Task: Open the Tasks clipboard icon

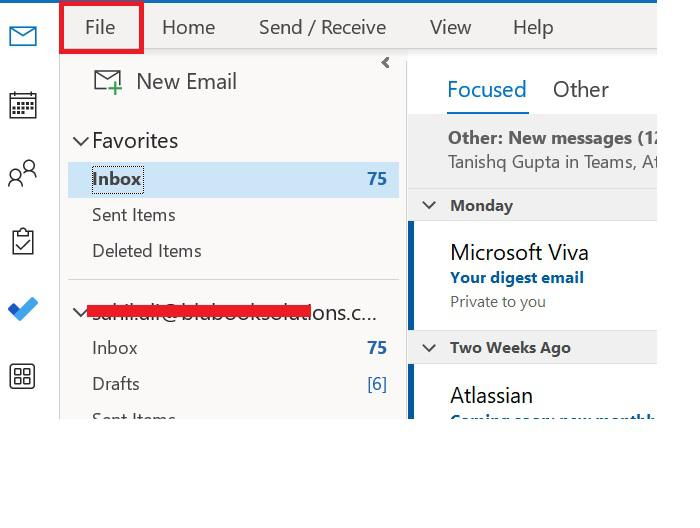Action: click(22, 241)
